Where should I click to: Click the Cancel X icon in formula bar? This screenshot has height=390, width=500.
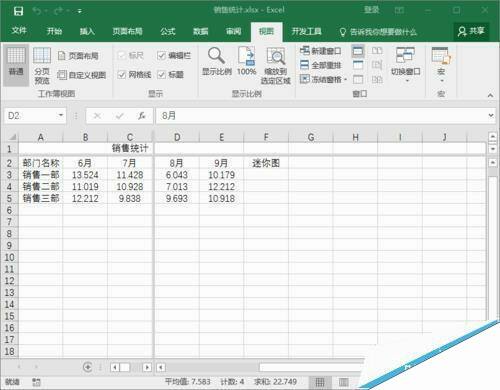(97, 116)
